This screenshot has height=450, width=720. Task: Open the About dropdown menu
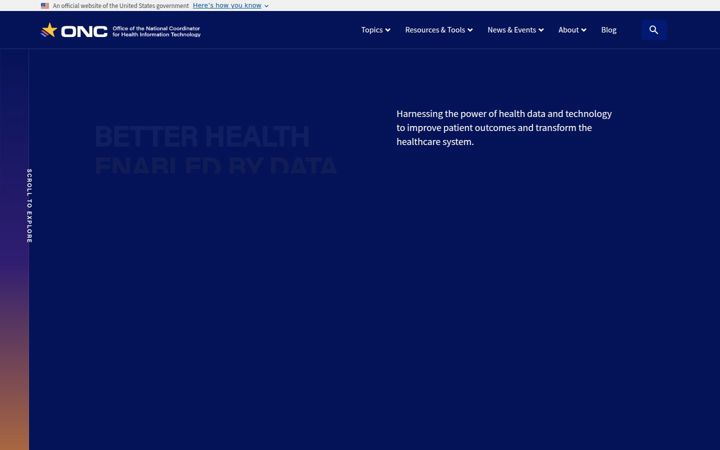pos(572,30)
